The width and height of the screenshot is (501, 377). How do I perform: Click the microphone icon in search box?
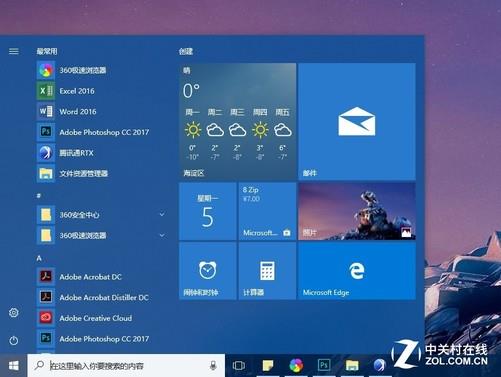pyautogui.click(x=213, y=366)
